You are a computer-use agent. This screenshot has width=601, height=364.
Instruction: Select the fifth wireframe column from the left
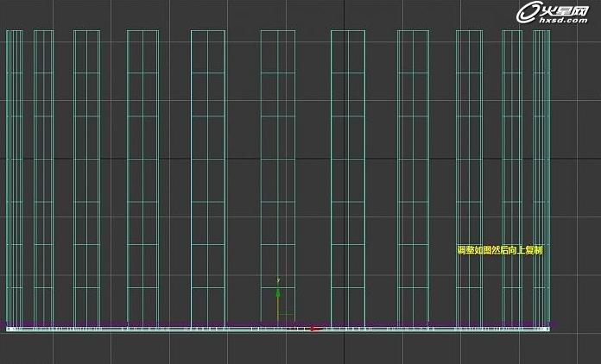(208, 173)
